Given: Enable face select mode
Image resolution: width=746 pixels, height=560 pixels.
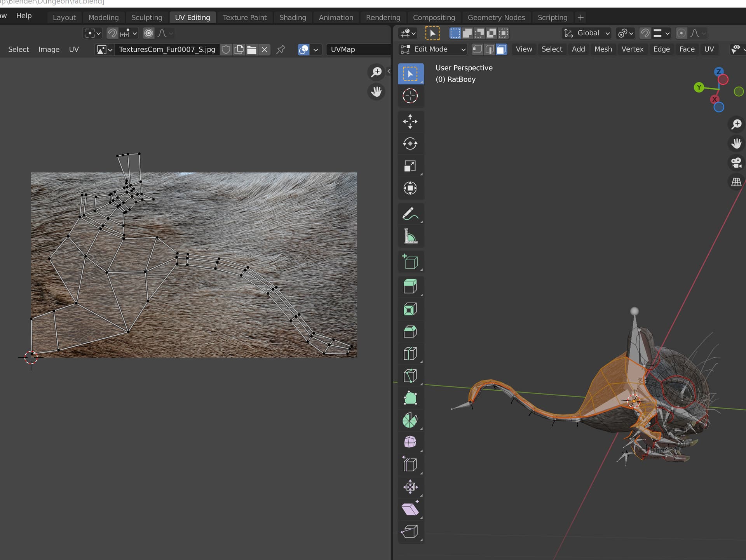Looking at the screenshot, I should 502,49.
